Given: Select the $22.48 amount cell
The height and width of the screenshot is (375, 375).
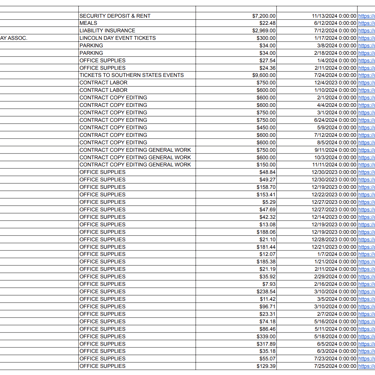Looking at the screenshot, I should coord(236,23).
